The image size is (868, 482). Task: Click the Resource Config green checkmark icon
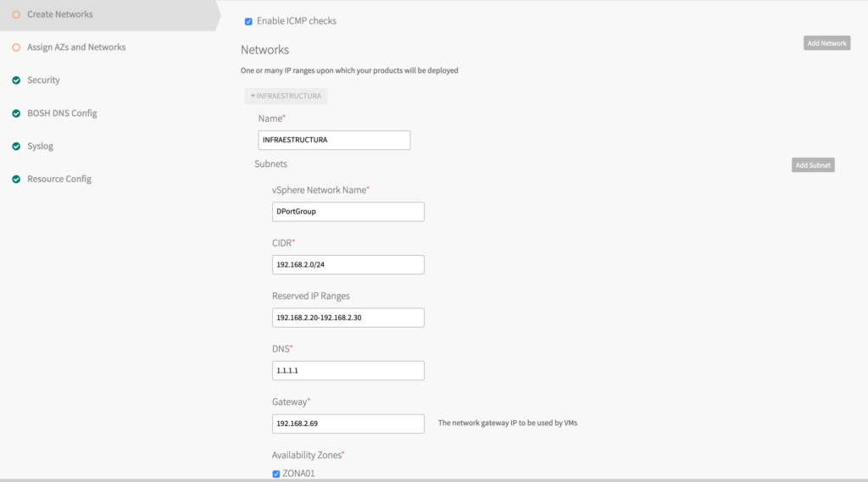point(16,180)
